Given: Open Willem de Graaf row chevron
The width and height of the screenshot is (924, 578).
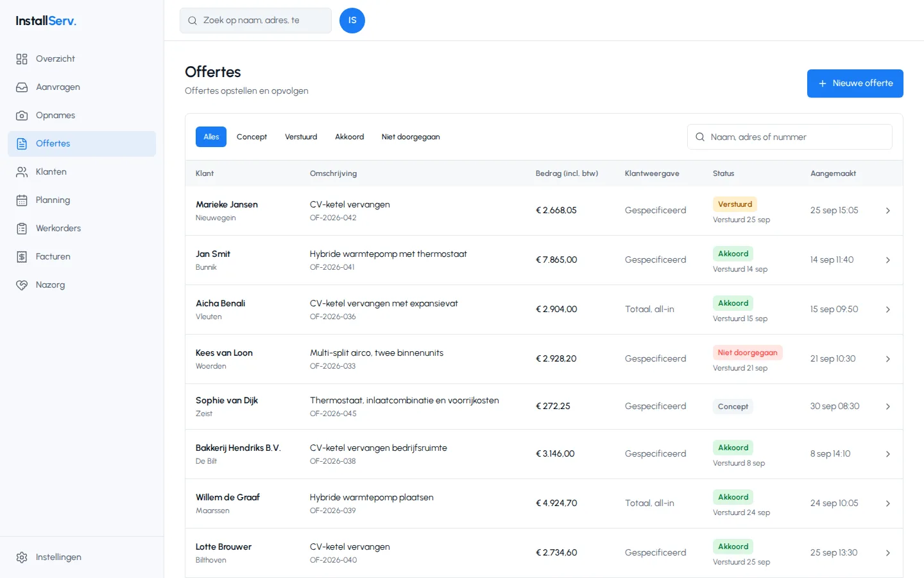Looking at the screenshot, I should click(x=888, y=504).
